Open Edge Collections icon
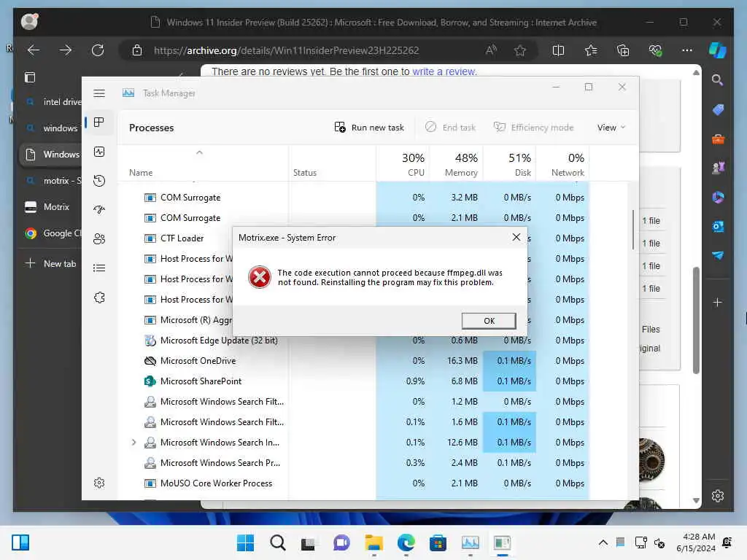Screen dimensions: 747x560 [623, 50]
